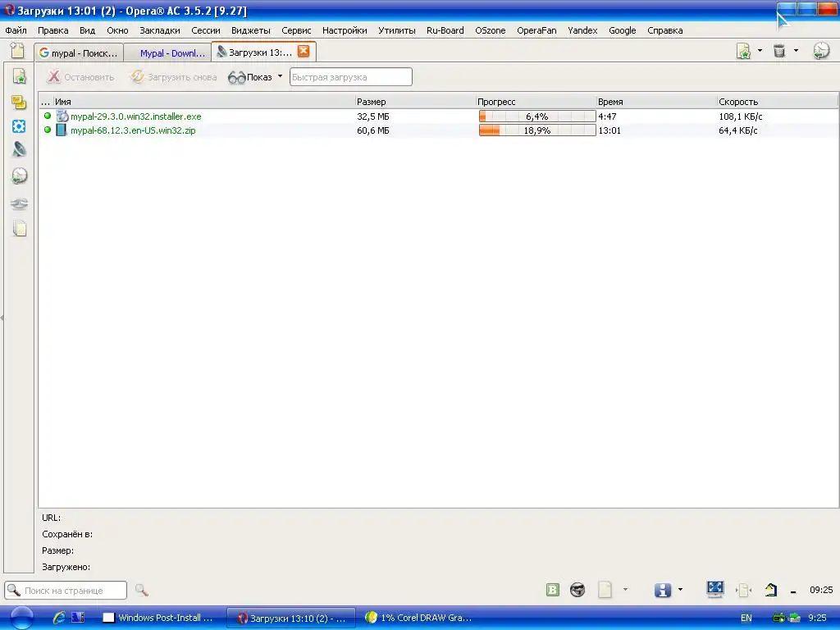The height and width of the screenshot is (630, 840).
Task: Click the zip archive icon of mypal-68.12.3
Action: pos(62,130)
